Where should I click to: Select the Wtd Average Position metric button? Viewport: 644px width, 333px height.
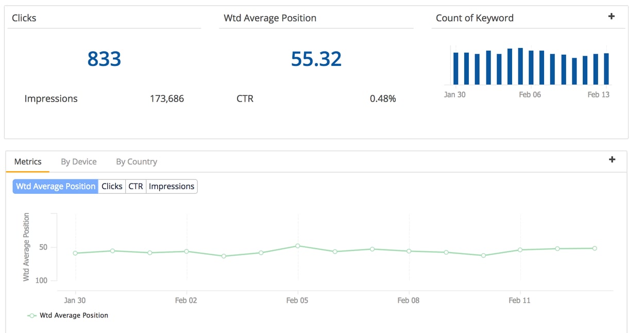click(56, 186)
